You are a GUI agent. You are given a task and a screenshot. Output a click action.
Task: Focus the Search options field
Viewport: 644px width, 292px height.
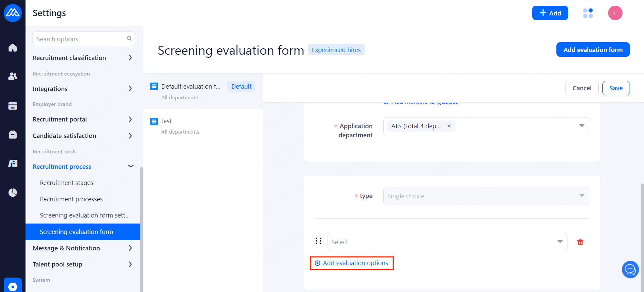click(81, 39)
